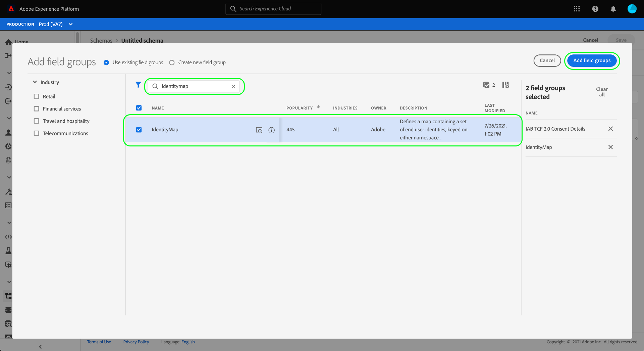Image resolution: width=644 pixels, height=351 pixels.
Task: Open the flask Models icon in the sidebar
Action: pyautogui.click(x=8, y=251)
